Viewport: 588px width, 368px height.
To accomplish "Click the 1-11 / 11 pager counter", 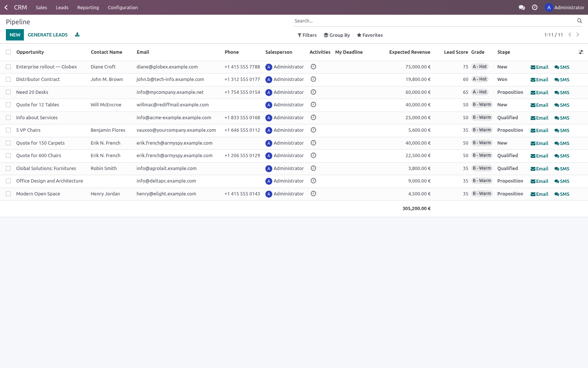I will tap(553, 35).
